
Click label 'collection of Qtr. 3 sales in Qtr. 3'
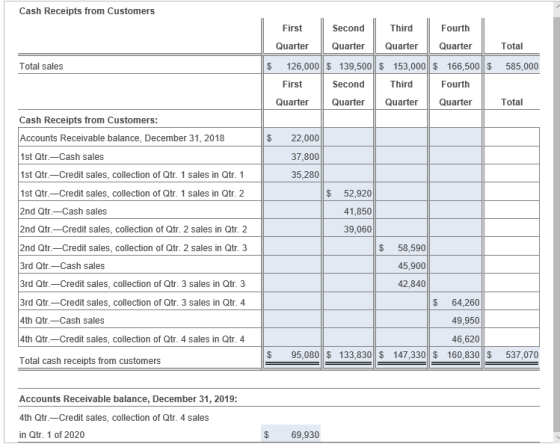(179, 284)
